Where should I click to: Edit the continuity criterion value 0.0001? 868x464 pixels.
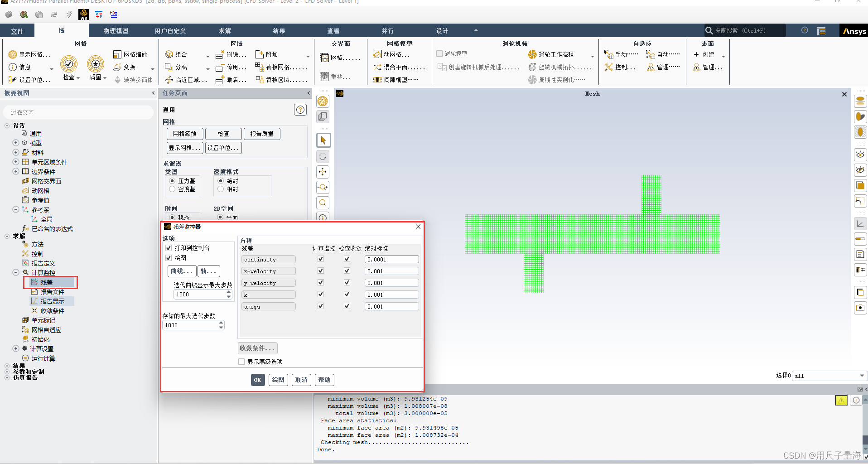coord(391,259)
